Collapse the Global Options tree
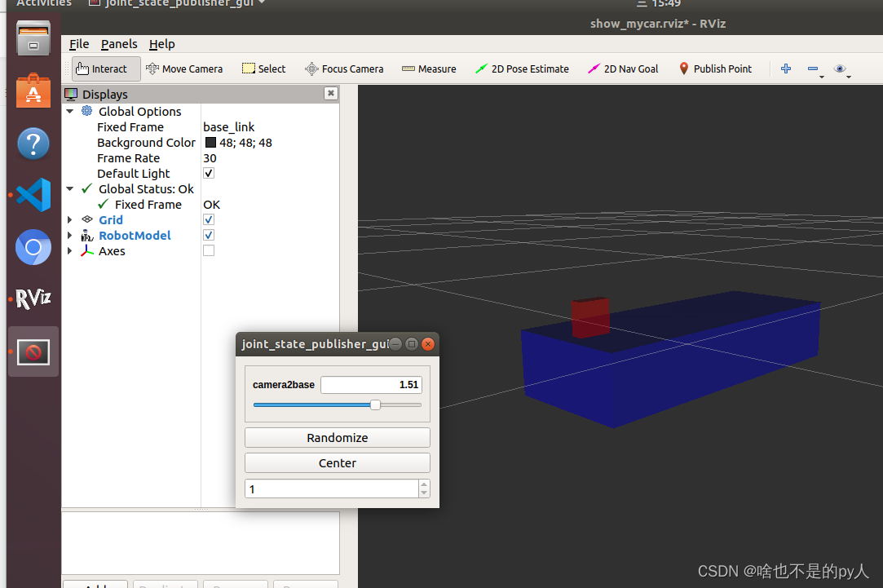The height and width of the screenshot is (588, 883). click(x=70, y=112)
